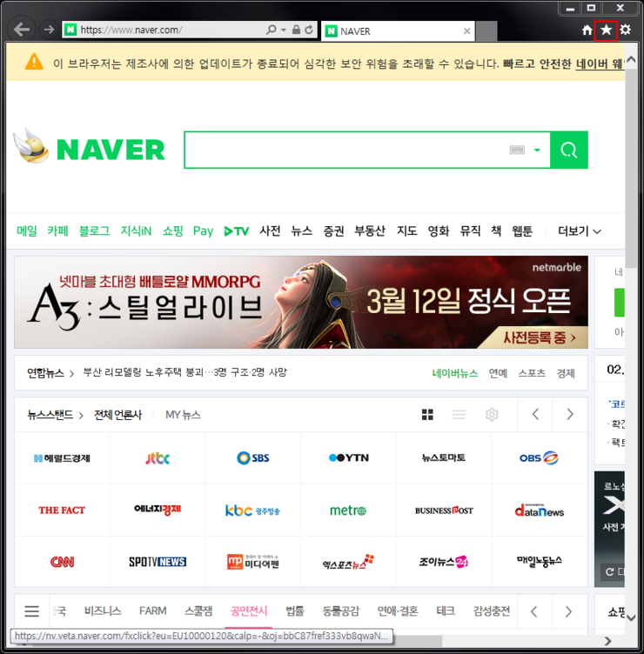
Task: Select the 전체 언론사 tab
Action: pos(117,415)
